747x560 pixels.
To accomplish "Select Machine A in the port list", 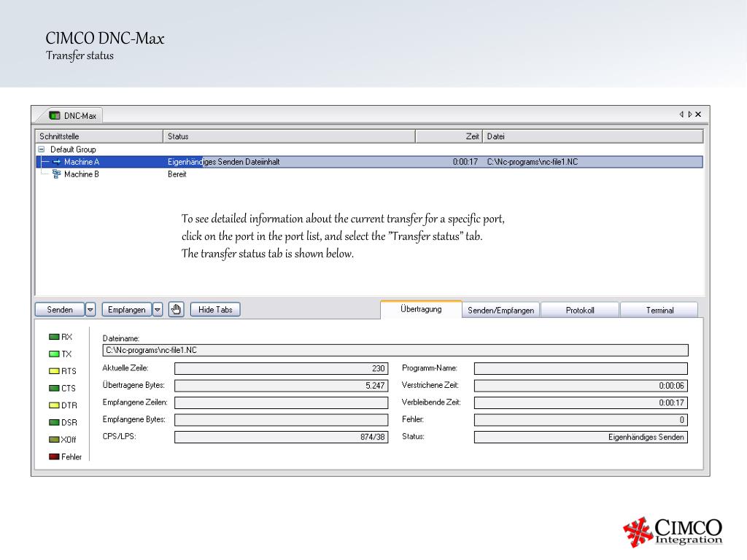I will coord(82,162).
